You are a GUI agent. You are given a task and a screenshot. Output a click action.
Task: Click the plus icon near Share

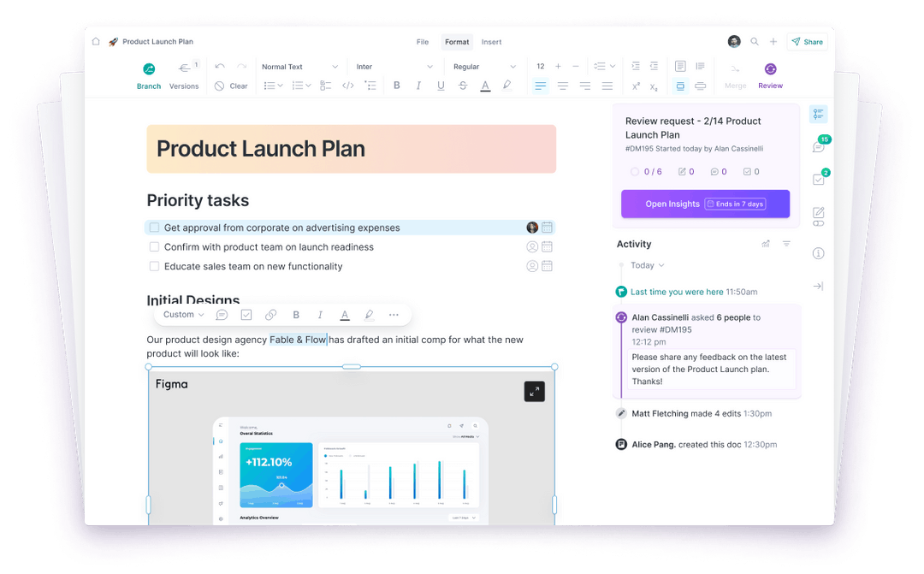point(773,41)
